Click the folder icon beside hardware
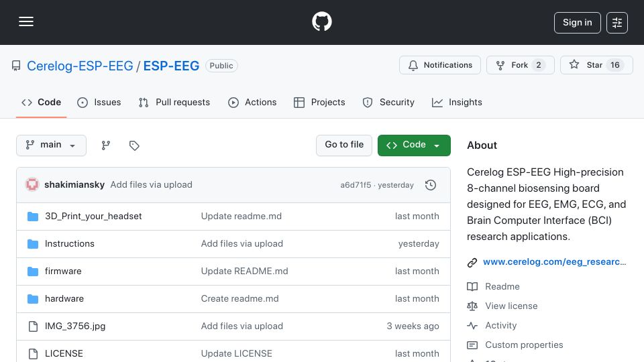This screenshot has height=362, width=644. (33, 299)
